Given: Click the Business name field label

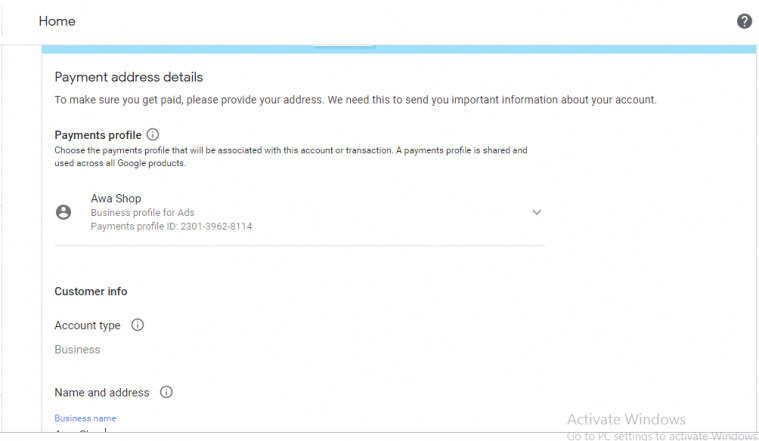Looking at the screenshot, I should (x=85, y=418).
